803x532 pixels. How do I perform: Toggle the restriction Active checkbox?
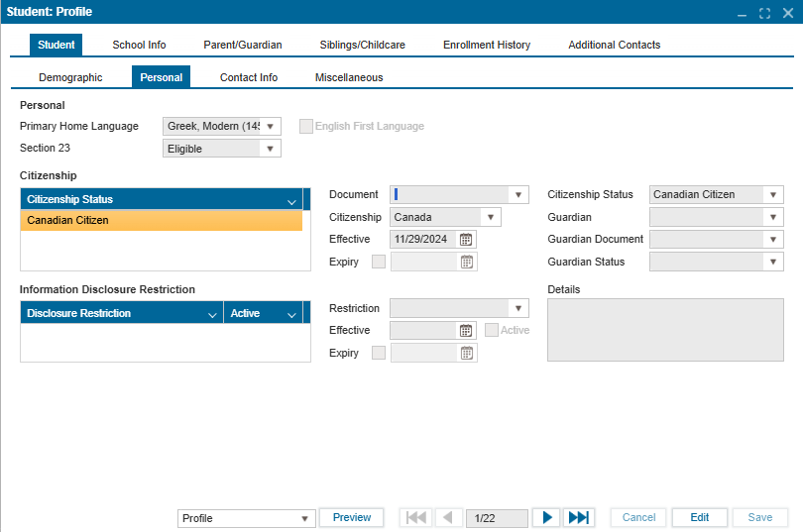point(492,331)
